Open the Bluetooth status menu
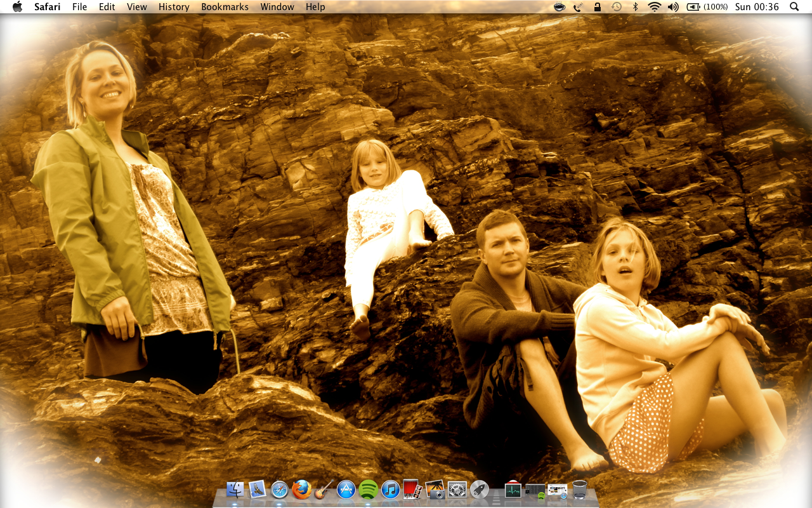 pyautogui.click(x=635, y=7)
